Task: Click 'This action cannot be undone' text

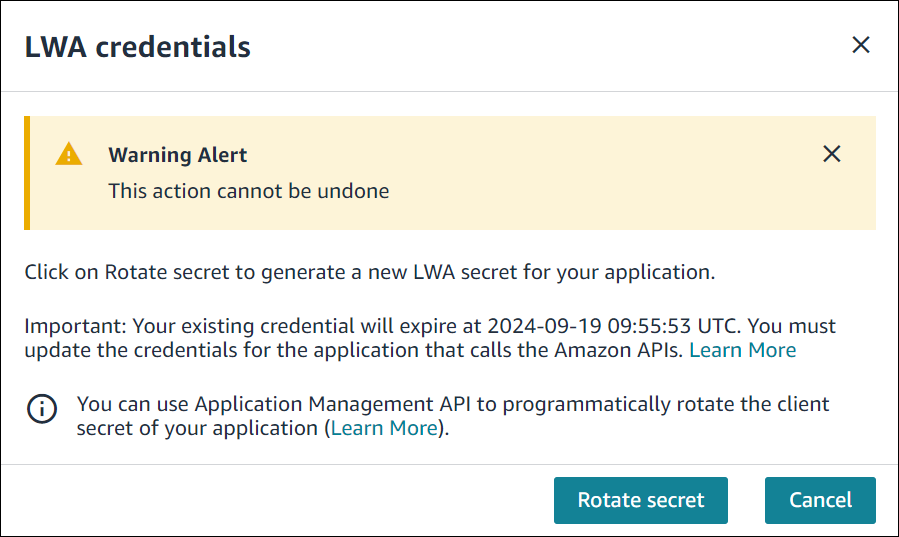Action: tap(249, 191)
